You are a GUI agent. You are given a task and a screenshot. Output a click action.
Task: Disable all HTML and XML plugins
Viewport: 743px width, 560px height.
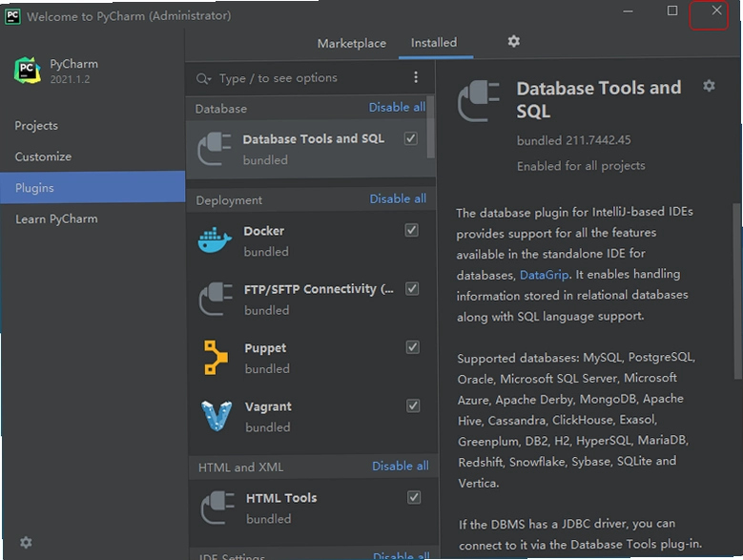pyautogui.click(x=401, y=467)
